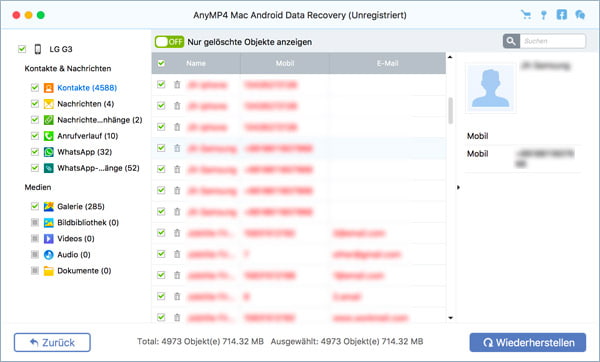Click the register key icon
The image size is (600, 362).
point(543,15)
